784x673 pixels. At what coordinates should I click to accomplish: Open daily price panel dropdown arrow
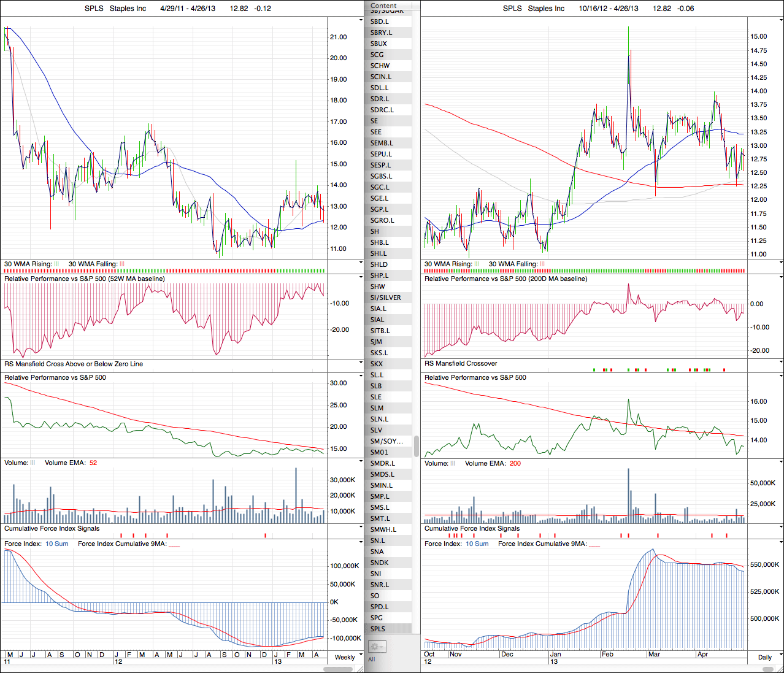pos(780,20)
